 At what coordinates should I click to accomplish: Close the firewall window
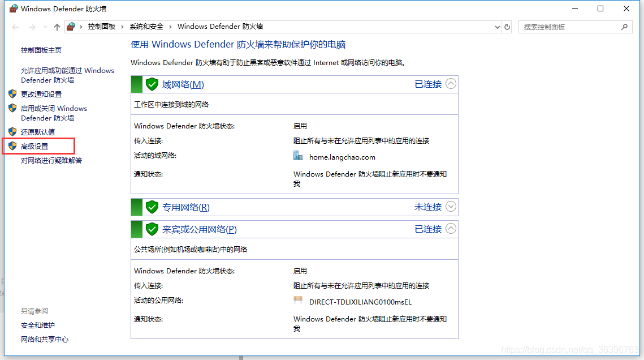coord(626,8)
